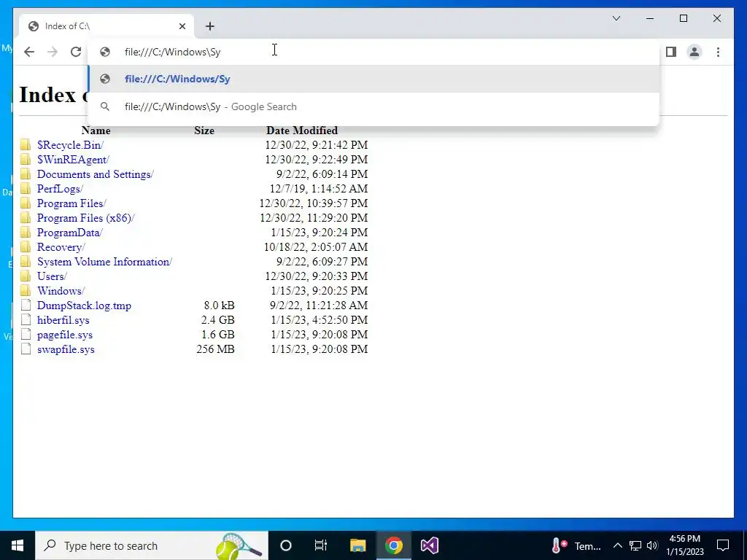This screenshot has width=747, height=560.
Task: Close the 'Index of C:\' tab
Action: pos(182,26)
